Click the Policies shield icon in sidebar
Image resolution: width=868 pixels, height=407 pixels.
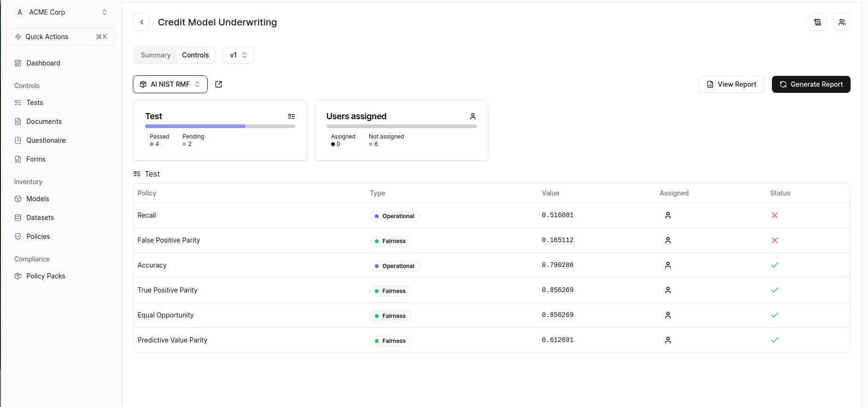tap(18, 236)
